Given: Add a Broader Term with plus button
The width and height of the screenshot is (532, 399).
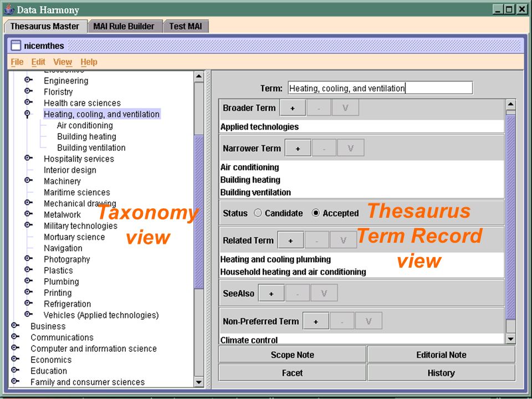Looking at the screenshot, I should [293, 108].
